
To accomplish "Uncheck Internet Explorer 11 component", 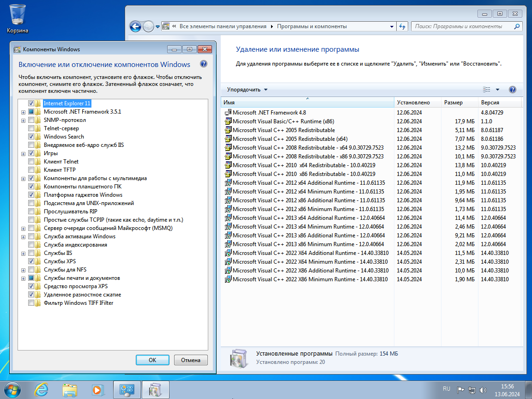I will point(31,103).
